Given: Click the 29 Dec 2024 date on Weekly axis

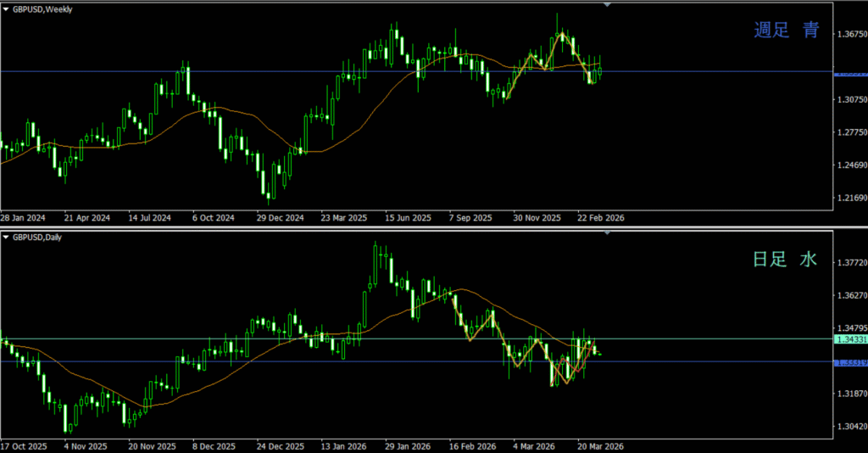Looking at the screenshot, I should 281,218.
